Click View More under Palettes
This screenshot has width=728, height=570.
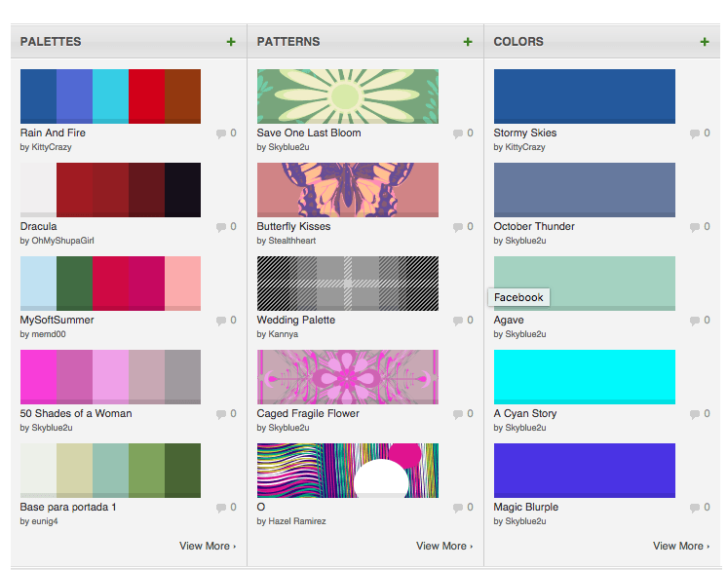click(x=208, y=546)
